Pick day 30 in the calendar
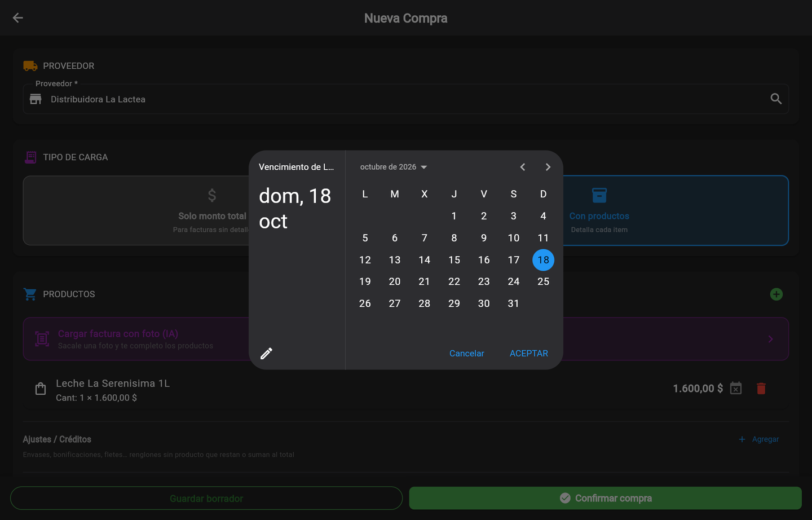The image size is (812, 520). point(484,303)
